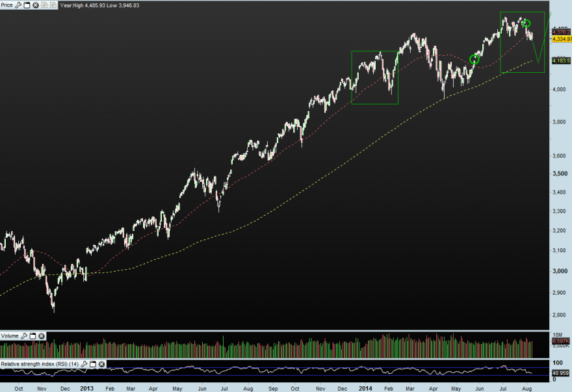Click the Volume panel title label
The image size is (572, 392).
(x=10, y=336)
